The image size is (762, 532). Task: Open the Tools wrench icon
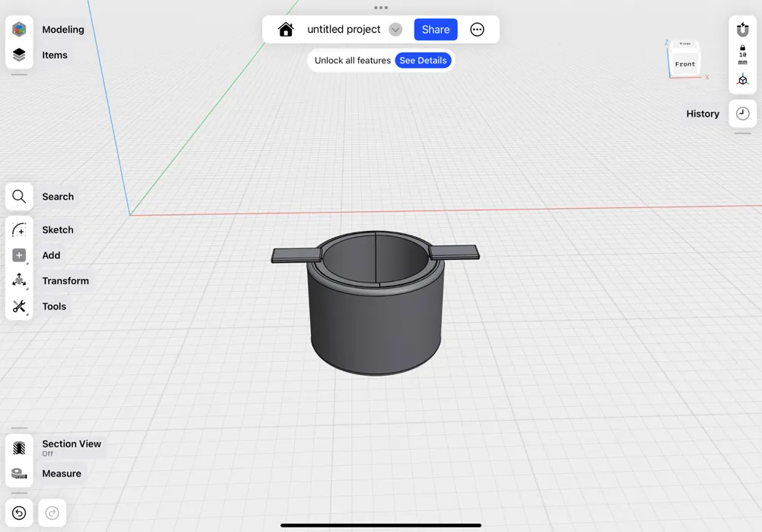coord(19,306)
